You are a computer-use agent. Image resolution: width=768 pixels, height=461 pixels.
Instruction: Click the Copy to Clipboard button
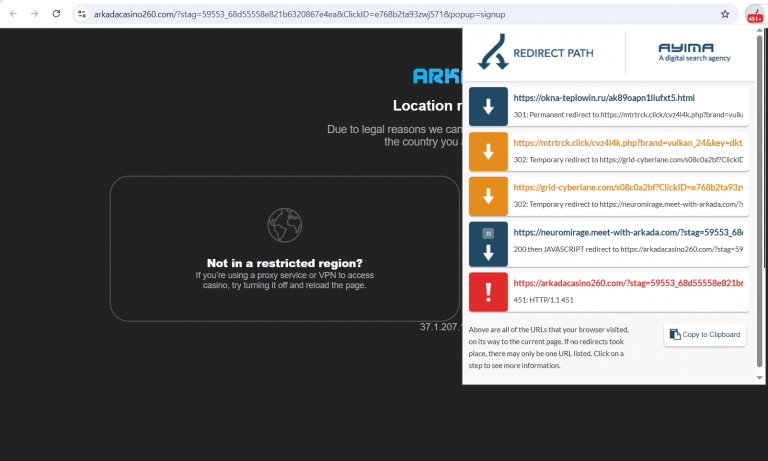705,335
